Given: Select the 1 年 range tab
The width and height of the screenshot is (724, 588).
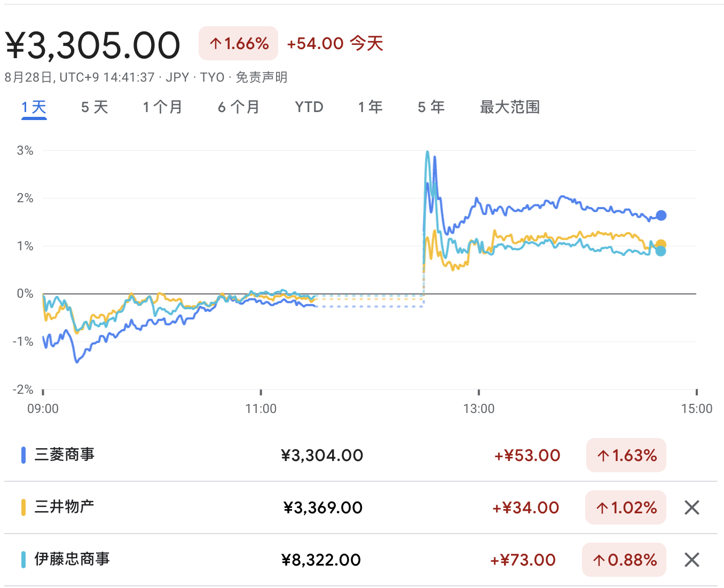Looking at the screenshot, I should pos(370,107).
